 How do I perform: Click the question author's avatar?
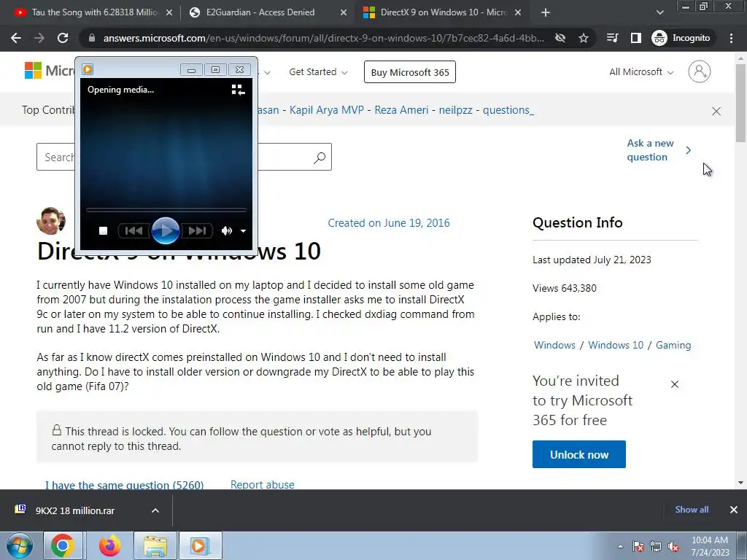[51, 221]
